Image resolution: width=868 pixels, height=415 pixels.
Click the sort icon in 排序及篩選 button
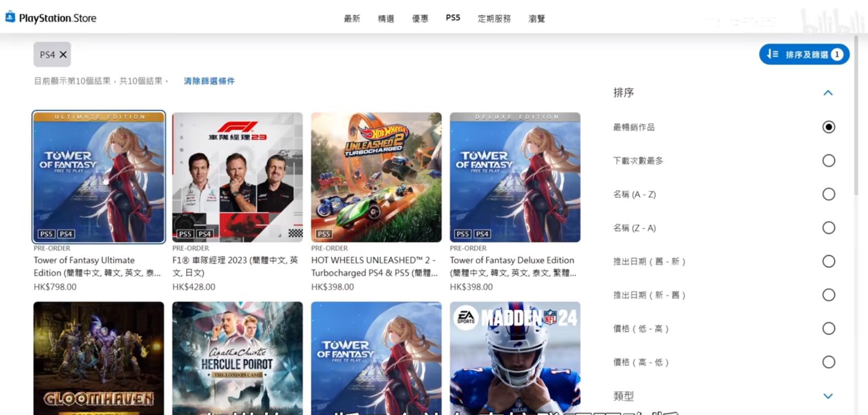pyautogui.click(x=773, y=54)
